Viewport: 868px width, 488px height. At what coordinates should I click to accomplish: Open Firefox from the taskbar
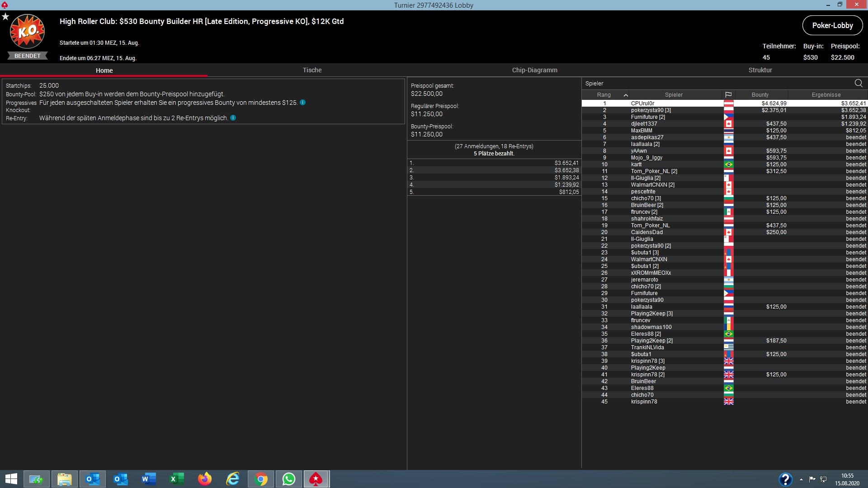click(205, 479)
